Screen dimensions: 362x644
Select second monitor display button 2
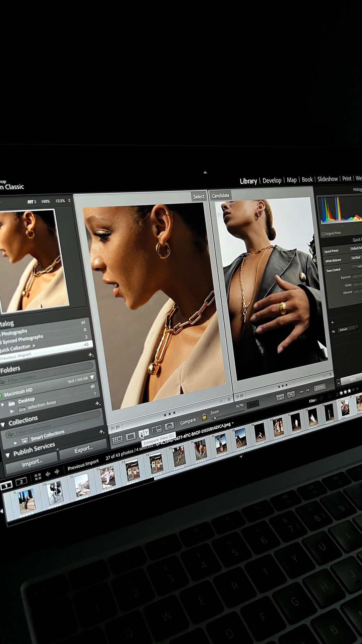pyautogui.click(x=21, y=481)
